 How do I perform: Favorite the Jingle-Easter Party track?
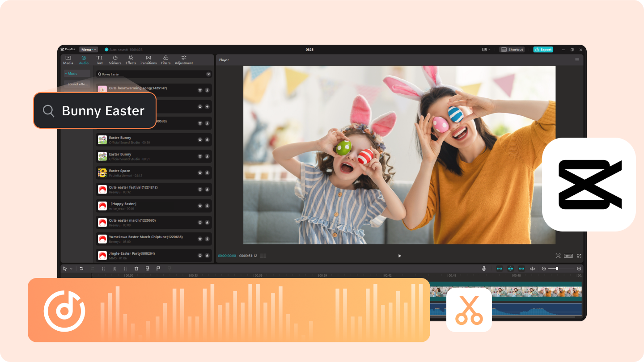pyautogui.click(x=200, y=256)
